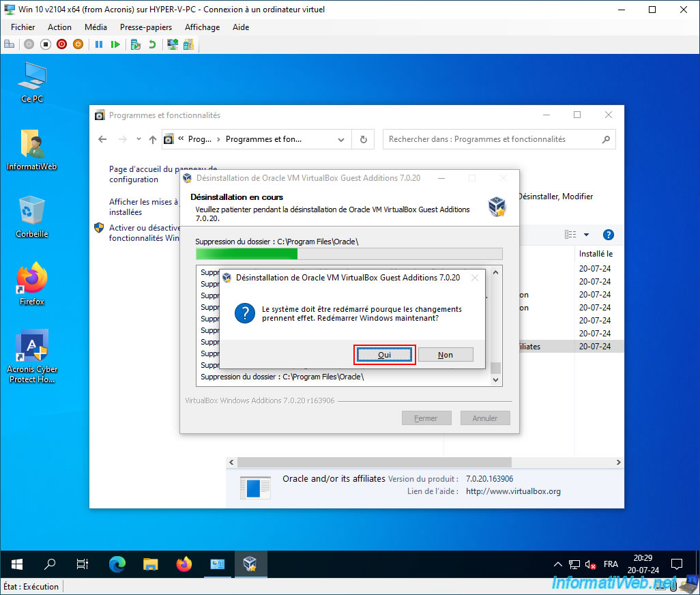
Task: Click the Up arrow in Programmes window
Action: click(x=153, y=139)
